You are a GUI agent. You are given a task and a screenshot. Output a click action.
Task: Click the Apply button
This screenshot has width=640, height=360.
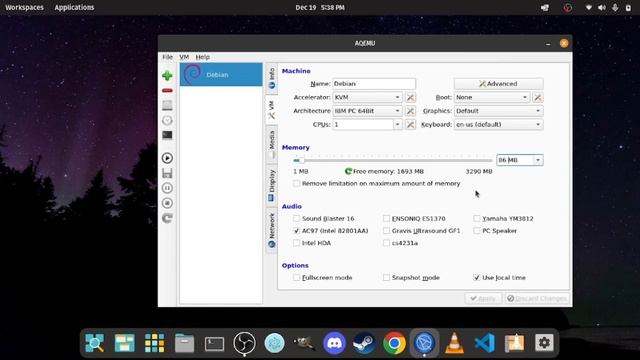[483, 298]
